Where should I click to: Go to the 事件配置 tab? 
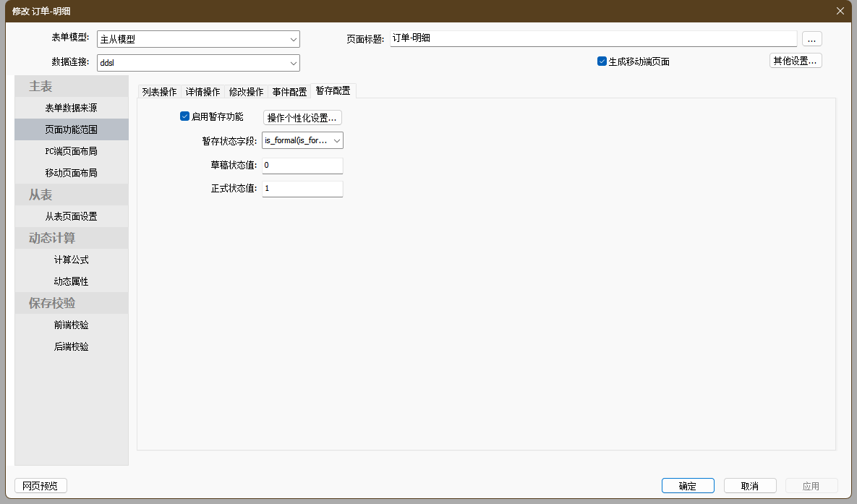[x=289, y=92]
